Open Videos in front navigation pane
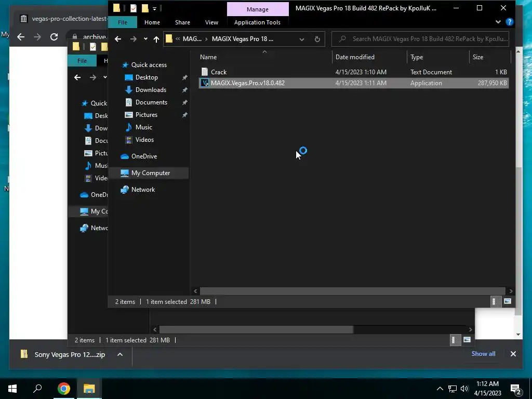Viewport: 532px width, 399px height. pyautogui.click(x=144, y=140)
